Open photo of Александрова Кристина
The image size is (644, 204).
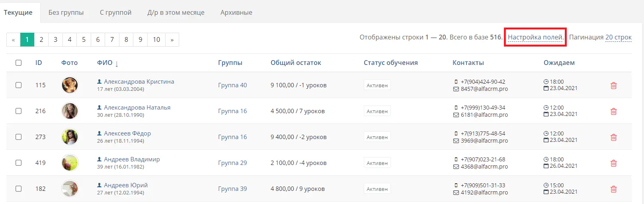(x=70, y=85)
